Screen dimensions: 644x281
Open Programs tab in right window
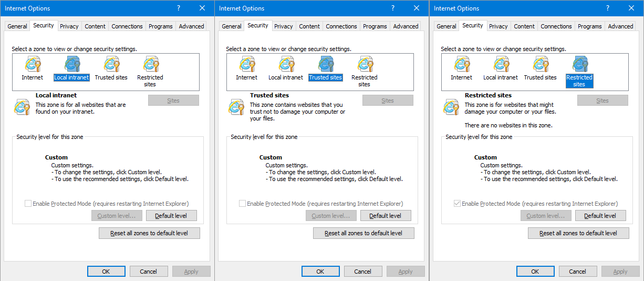click(x=590, y=26)
